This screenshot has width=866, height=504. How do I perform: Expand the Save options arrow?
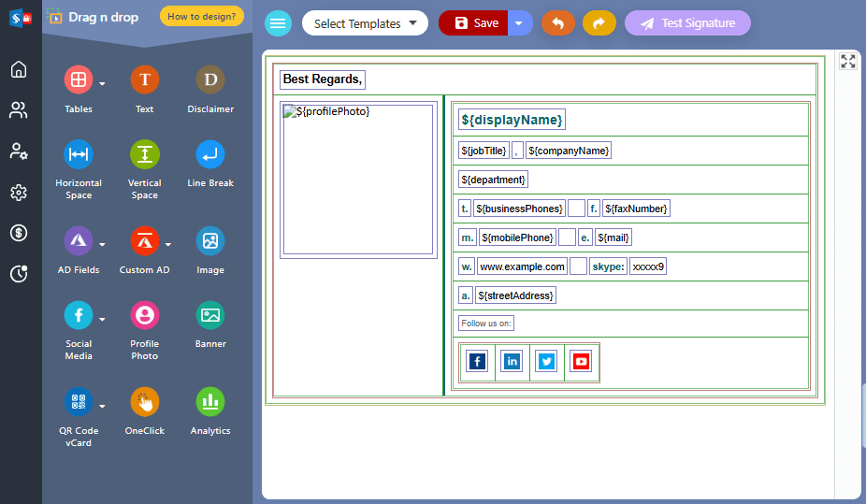(520, 23)
